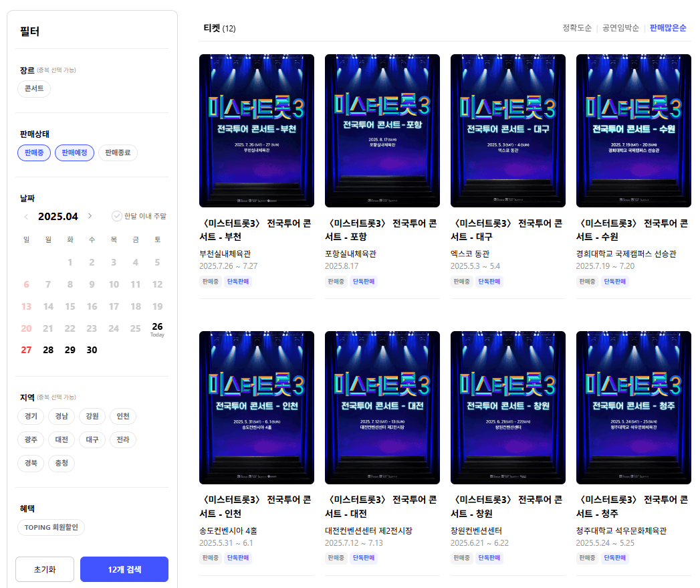Open the 포항 concert poster thumbnail
Screen dimensions: 700x588
(382, 131)
